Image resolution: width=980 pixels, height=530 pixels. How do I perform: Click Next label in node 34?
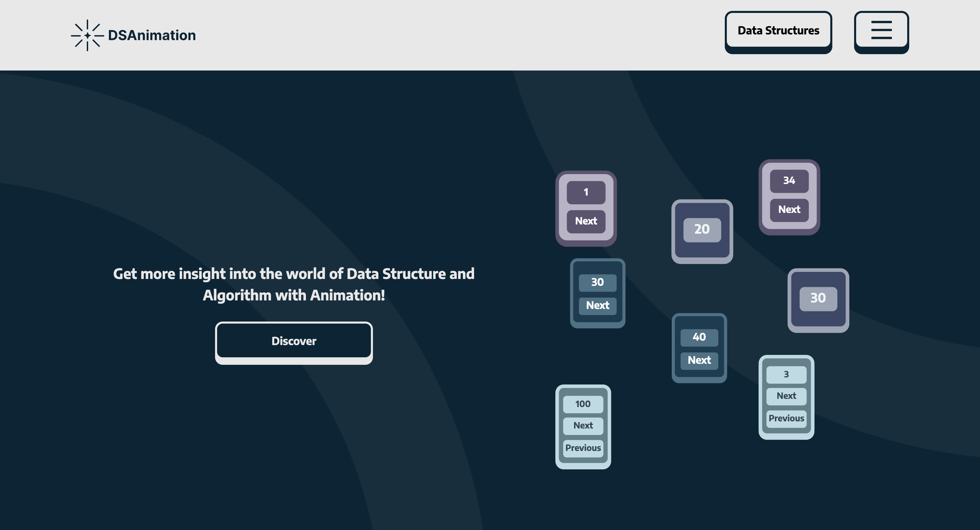[x=789, y=209]
